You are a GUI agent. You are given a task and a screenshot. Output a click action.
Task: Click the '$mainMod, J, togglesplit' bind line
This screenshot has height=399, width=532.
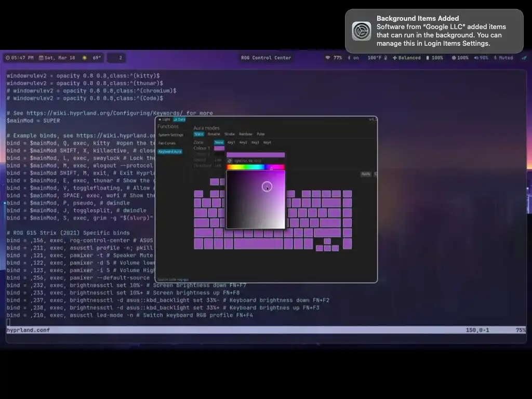[76, 210]
